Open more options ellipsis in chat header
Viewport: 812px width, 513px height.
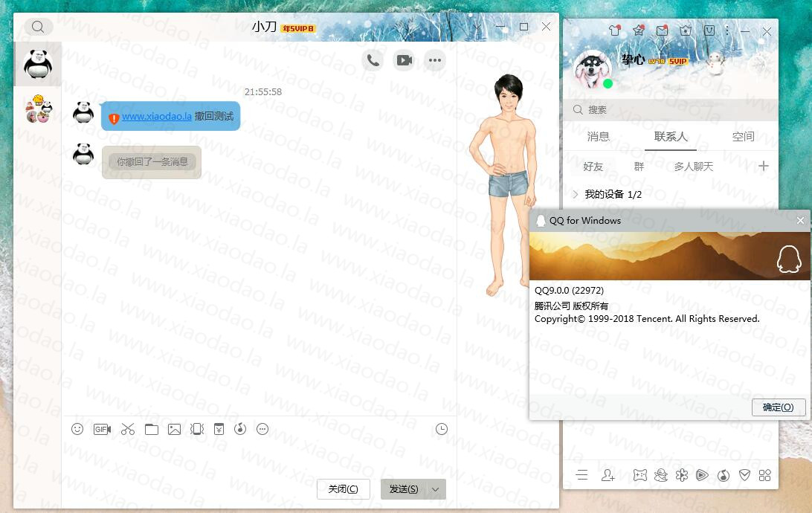coord(435,60)
